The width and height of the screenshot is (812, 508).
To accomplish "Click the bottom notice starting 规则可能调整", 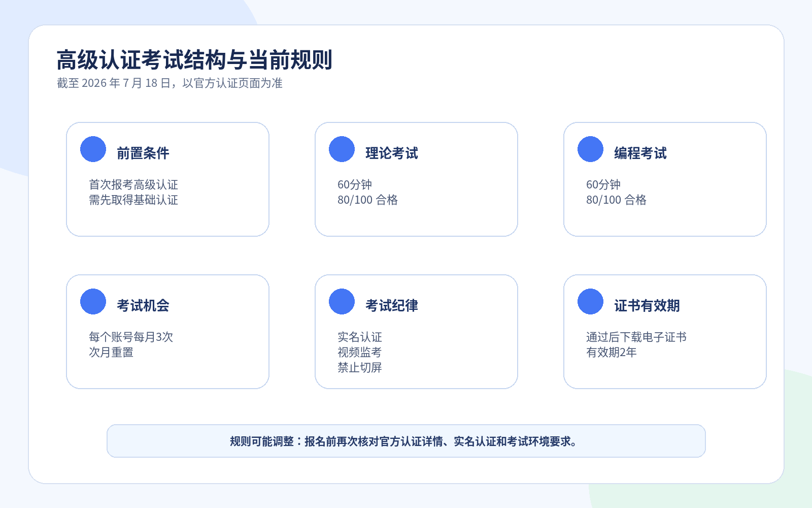I will click(406, 441).
